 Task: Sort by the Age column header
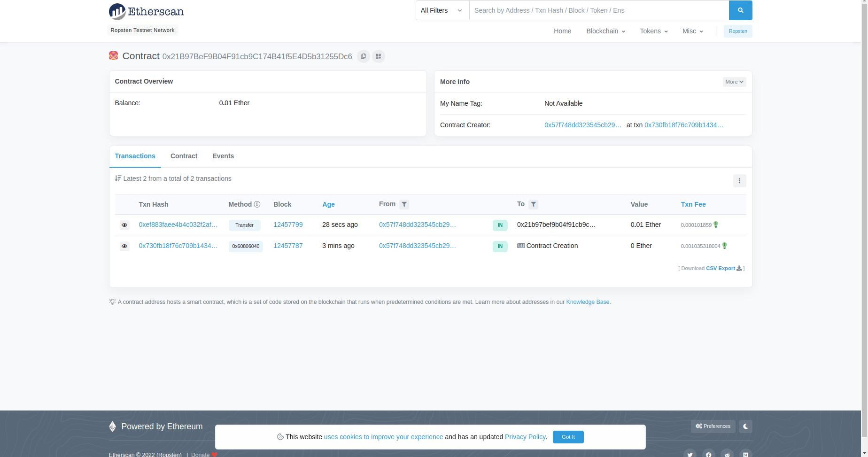[328, 204]
